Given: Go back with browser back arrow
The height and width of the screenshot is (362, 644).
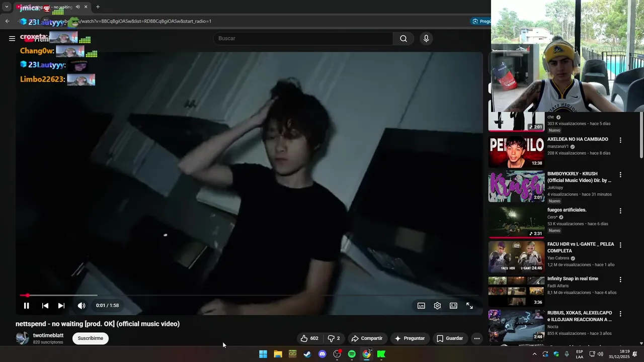Looking at the screenshot, I should (7, 21).
